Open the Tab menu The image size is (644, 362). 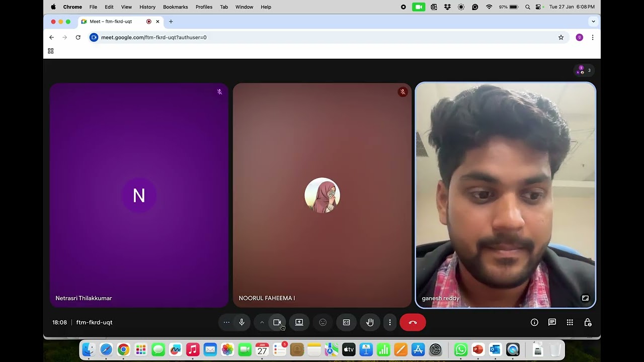[224, 7]
